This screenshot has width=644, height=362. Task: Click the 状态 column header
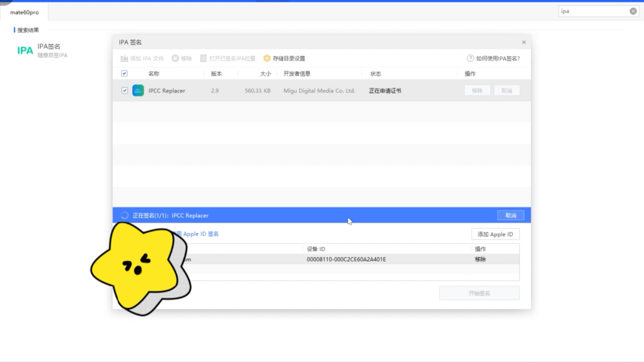point(376,74)
